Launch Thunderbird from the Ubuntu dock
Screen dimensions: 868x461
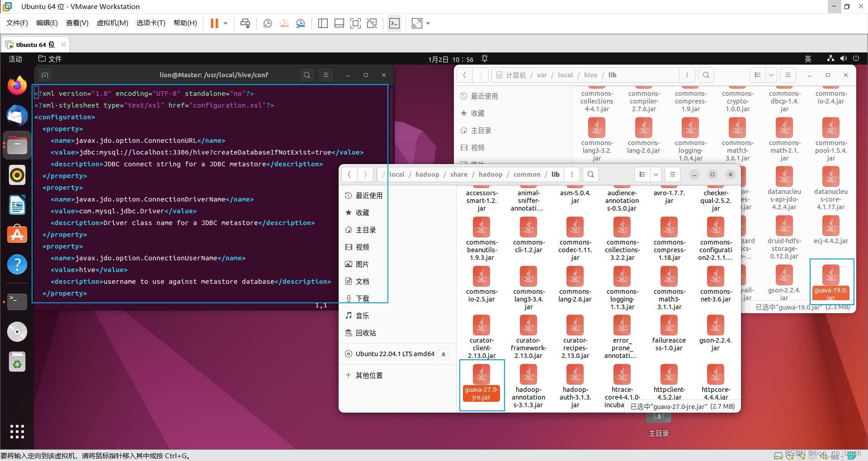(x=17, y=115)
